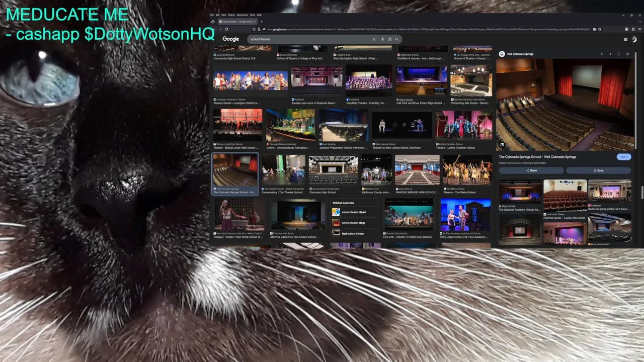Image resolution: width=644 pixels, height=362 pixels.
Task: Open the Baltimore County thumbnail
Action: [x=376, y=170]
